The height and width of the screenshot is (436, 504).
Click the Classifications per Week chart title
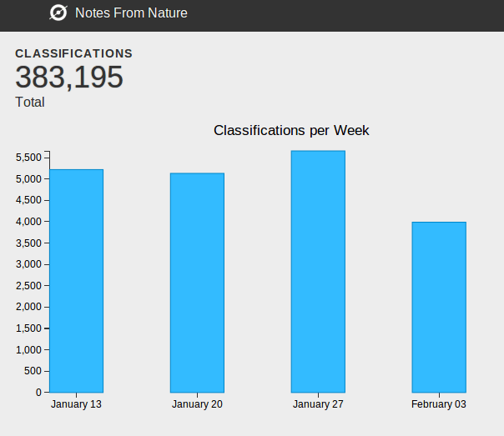click(x=291, y=130)
